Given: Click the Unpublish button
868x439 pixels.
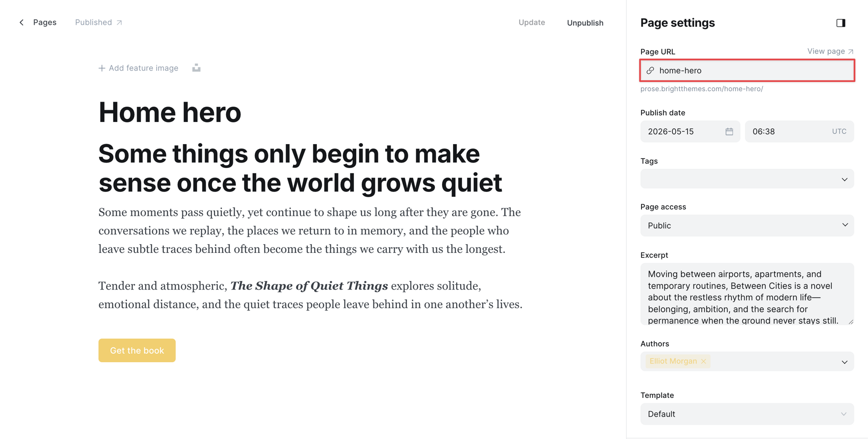Looking at the screenshot, I should click(x=585, y=23).
